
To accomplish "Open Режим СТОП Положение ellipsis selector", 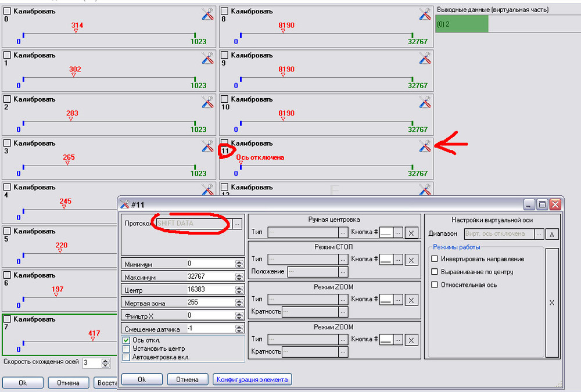I will [343, 272].
